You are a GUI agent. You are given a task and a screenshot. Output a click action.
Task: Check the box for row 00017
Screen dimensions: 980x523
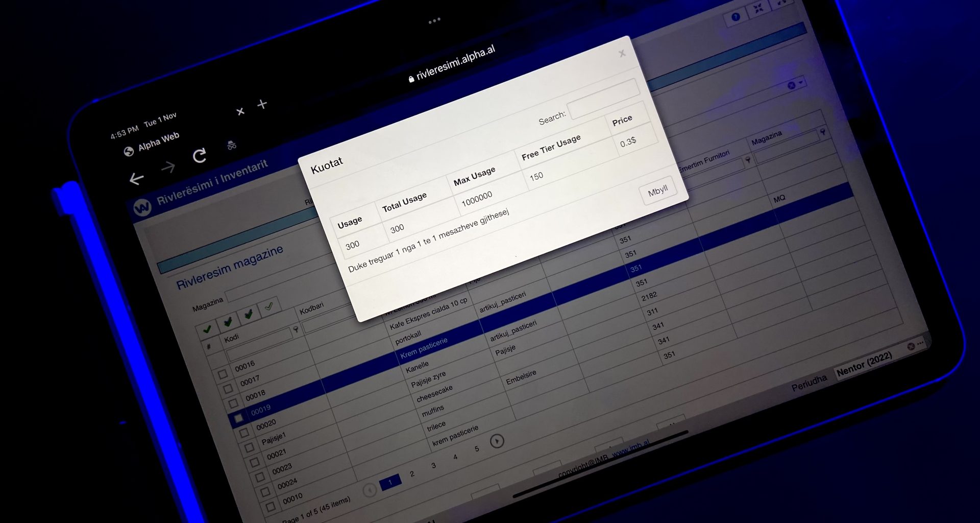[228, 389]
